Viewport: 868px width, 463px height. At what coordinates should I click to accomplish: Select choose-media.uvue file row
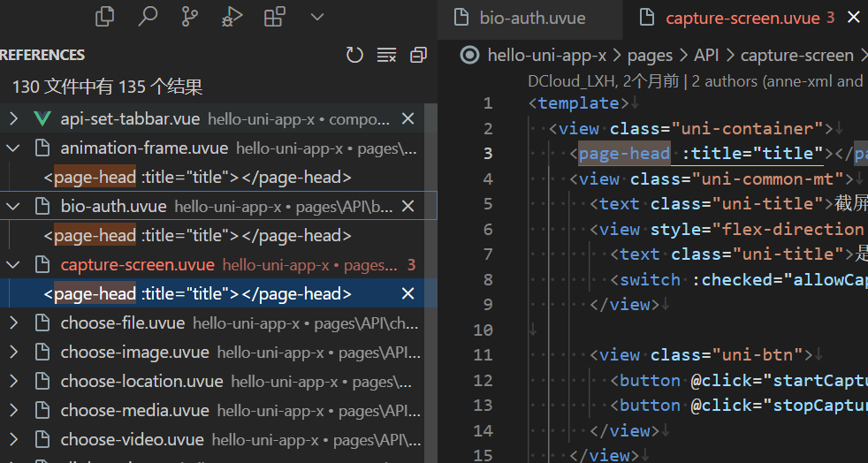point(212,411)
